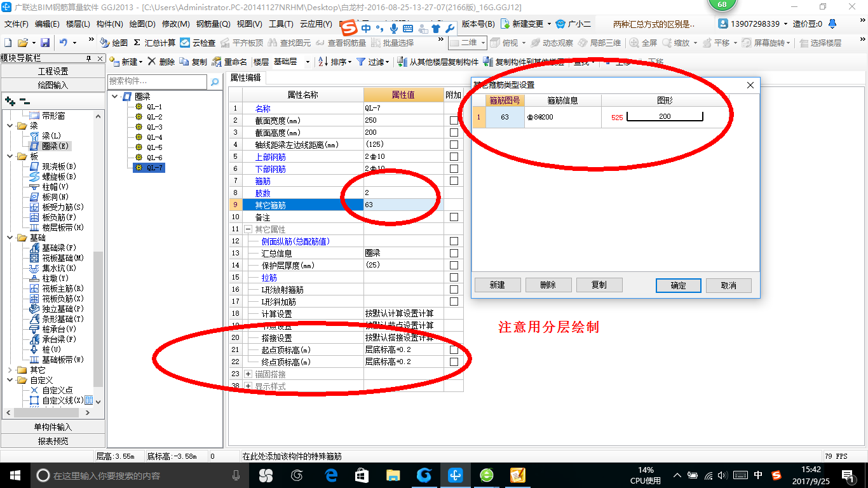Select 现浇板(B) in module tree
Image resolution: width=868 pixels, height=488 pixels.
[x=53, y=166]
